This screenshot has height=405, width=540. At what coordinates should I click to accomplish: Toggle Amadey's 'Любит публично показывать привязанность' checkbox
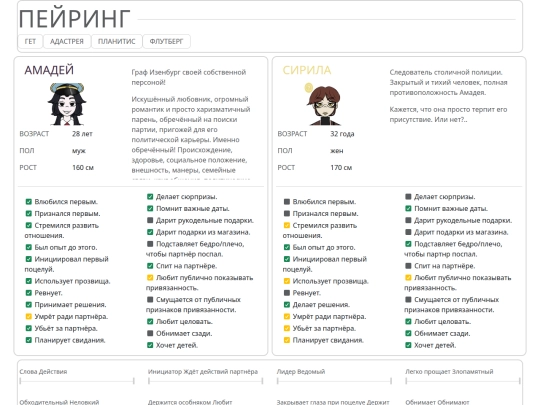tap(150, 278)
